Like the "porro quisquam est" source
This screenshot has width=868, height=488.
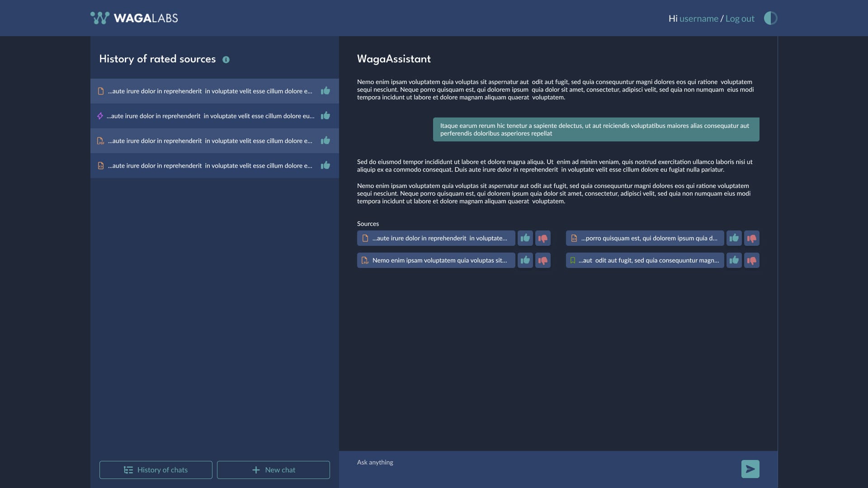click(x=734, y=238)
